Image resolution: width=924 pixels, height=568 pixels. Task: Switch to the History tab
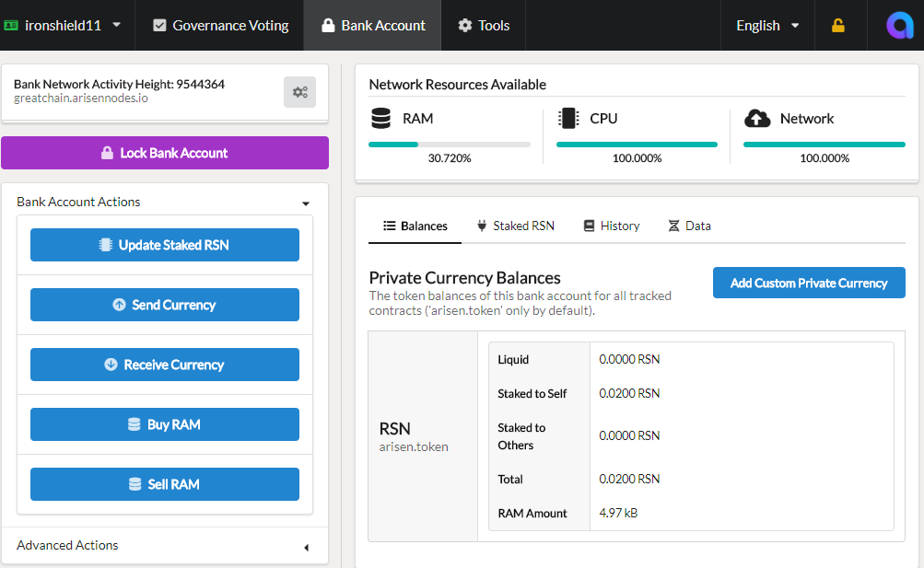tap(611, 226)
